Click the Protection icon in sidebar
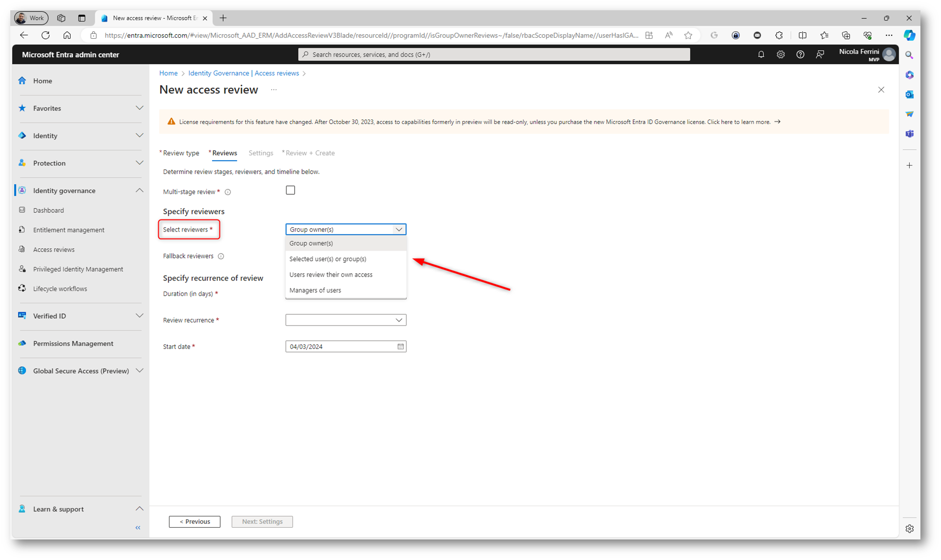 [x=22, y=163]
